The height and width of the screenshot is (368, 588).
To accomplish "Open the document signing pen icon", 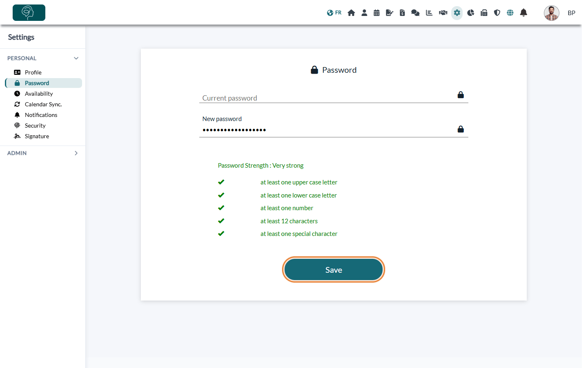I will coord(390,13).
